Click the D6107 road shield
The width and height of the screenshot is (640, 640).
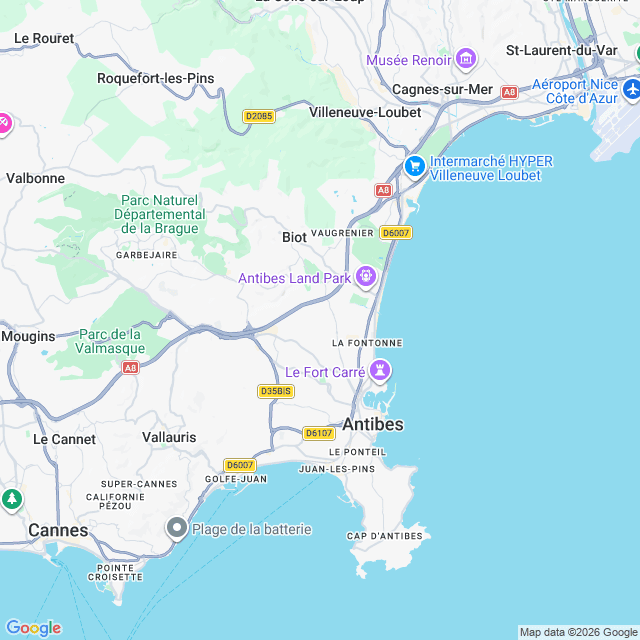tap(319, 433)
